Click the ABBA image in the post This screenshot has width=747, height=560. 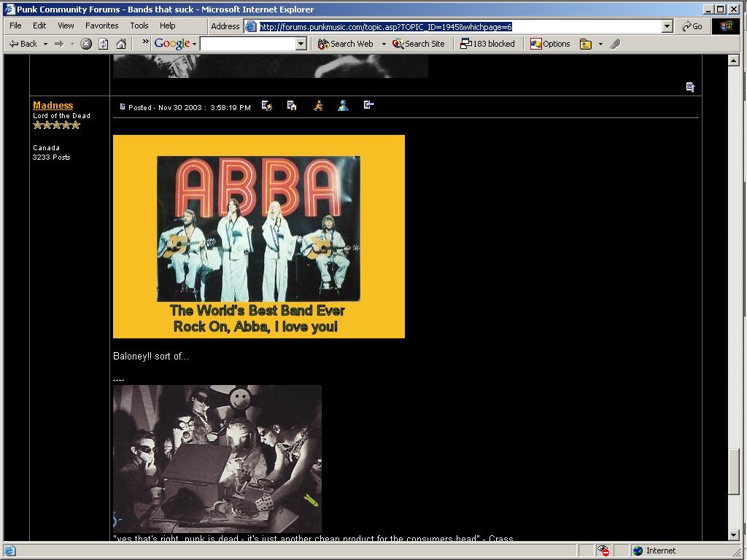258,236
